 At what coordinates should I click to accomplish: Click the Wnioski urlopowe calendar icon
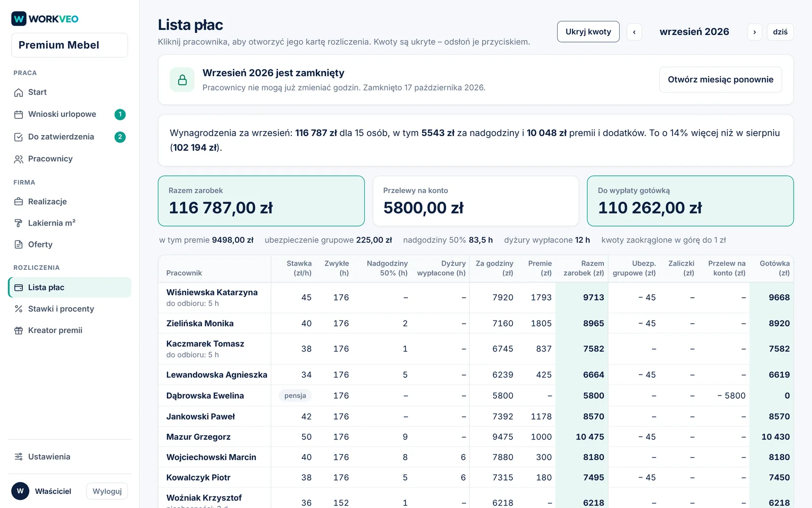(x=19, y=114)
